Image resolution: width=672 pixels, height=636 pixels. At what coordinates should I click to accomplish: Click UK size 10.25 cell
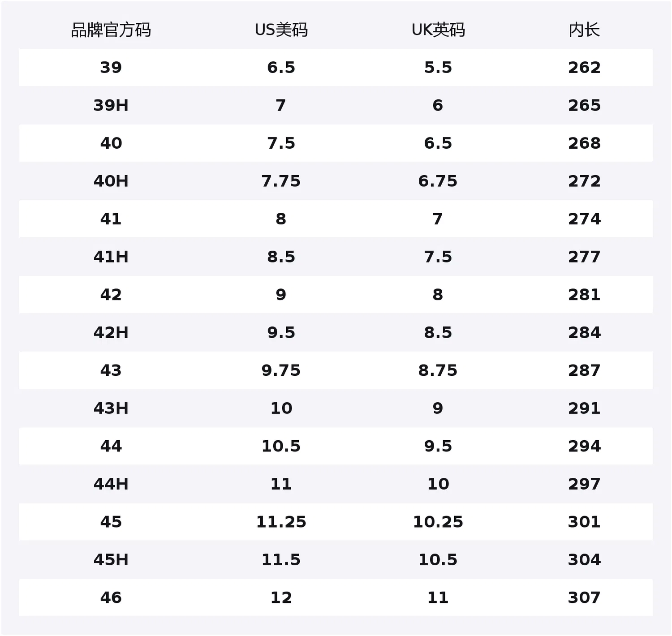click(438, 522)
